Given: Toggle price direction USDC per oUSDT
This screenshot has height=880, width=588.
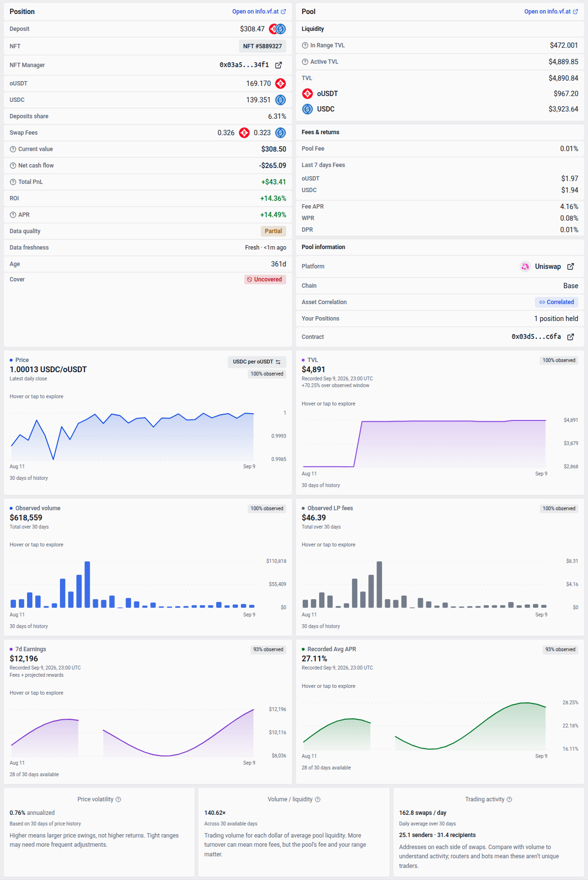Looking at the screenshot, I should point(257,362).
